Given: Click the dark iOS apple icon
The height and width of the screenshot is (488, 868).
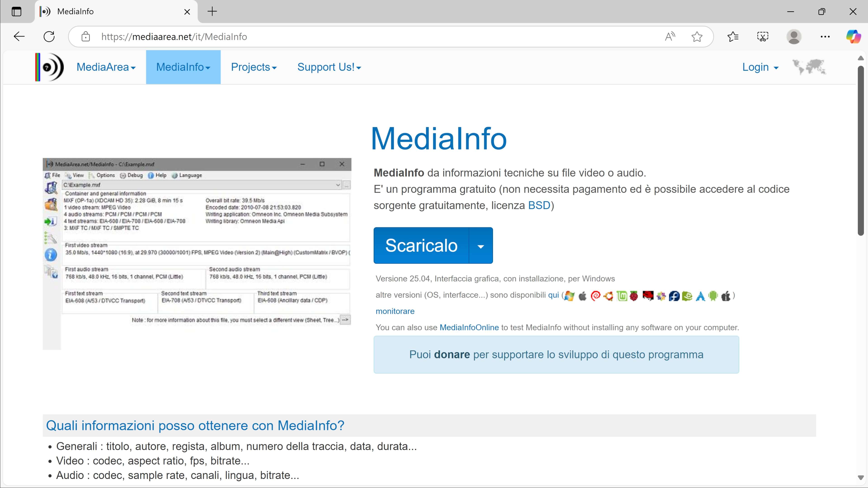Looking at the screenshot, I should (x=726, y=296).
